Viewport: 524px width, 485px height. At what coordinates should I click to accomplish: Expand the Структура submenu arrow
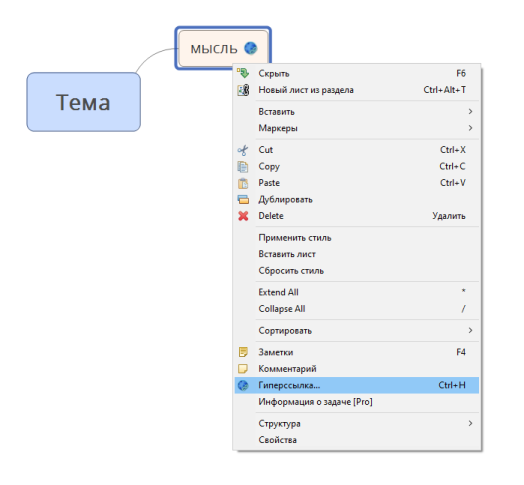tap(470, 423)
